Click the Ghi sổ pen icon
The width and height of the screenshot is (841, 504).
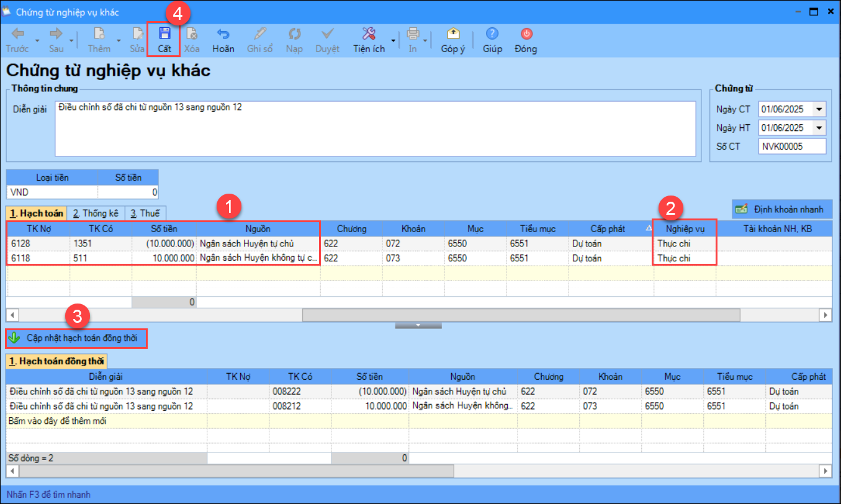pyautogui.click(x=260, y=34)
